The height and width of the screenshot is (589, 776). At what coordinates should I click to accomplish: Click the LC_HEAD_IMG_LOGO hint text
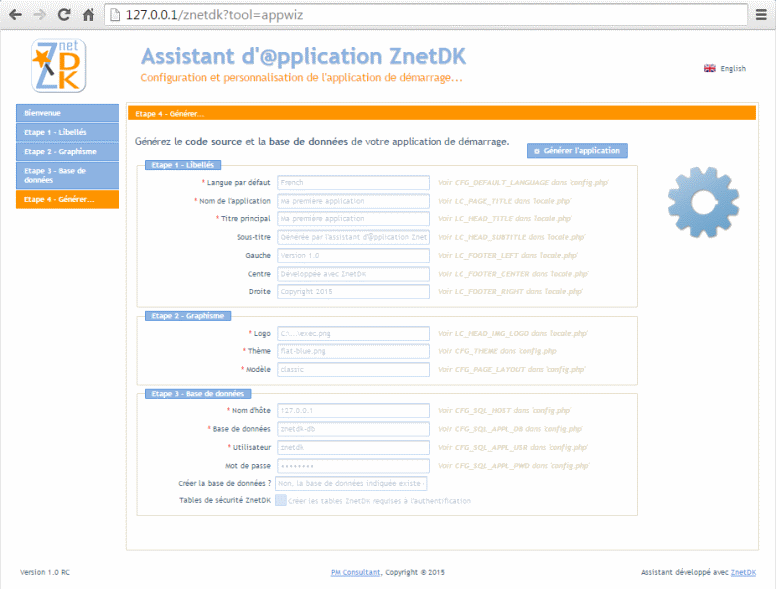click(513, 334)
